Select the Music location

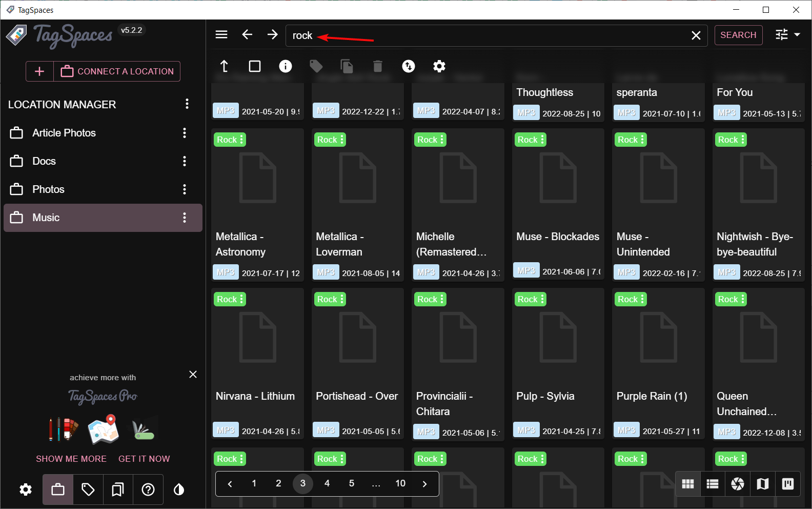(x=103, y=218)
